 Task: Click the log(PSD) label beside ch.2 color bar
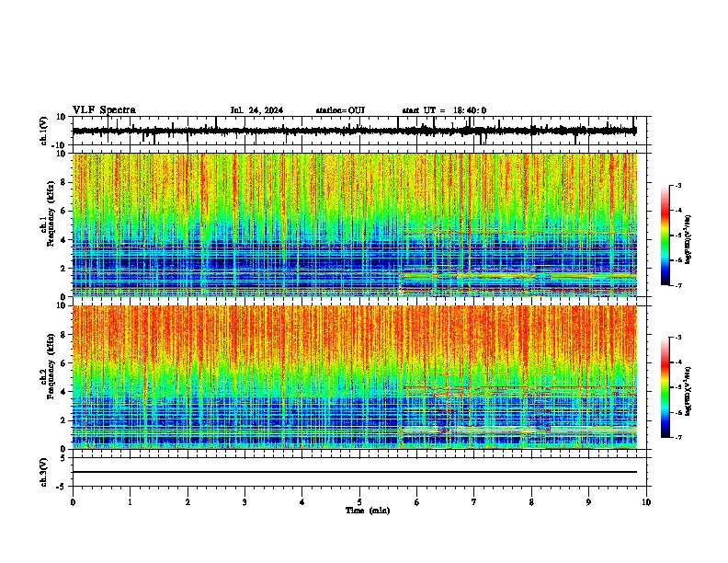point(688,392)
